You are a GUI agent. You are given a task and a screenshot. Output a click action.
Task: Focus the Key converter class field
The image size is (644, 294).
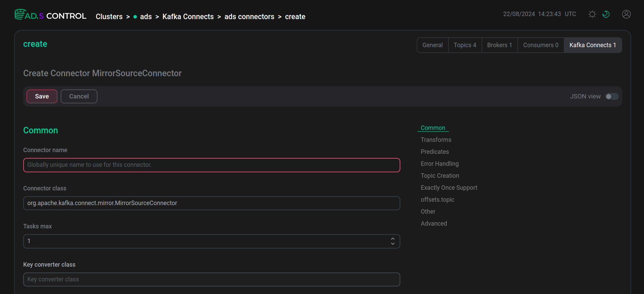[x=212, y=279]
